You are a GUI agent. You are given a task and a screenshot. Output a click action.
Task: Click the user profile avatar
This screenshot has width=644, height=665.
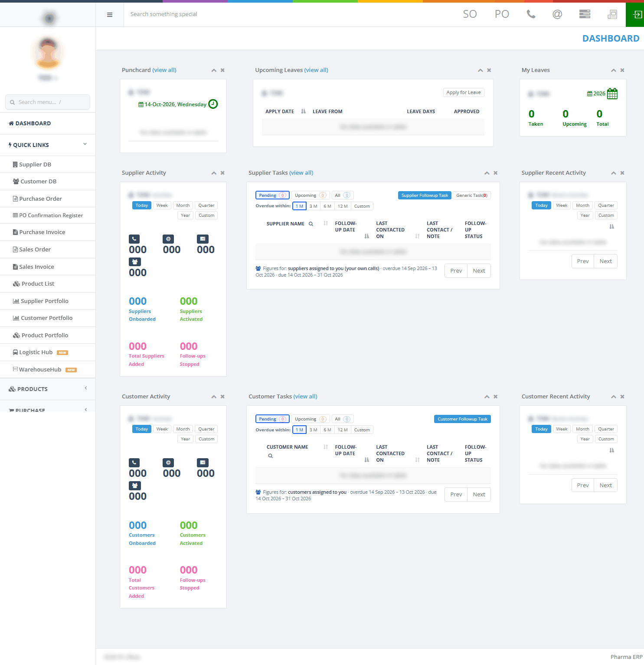point(48,53)
